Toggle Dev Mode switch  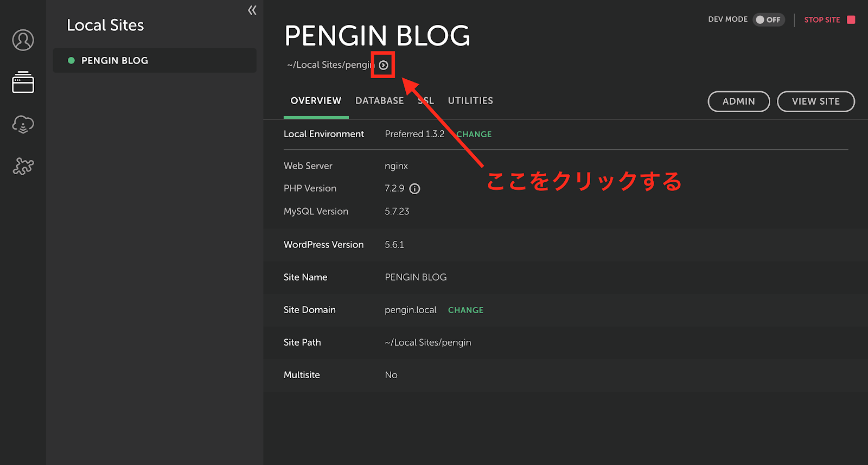click(769, 20)
